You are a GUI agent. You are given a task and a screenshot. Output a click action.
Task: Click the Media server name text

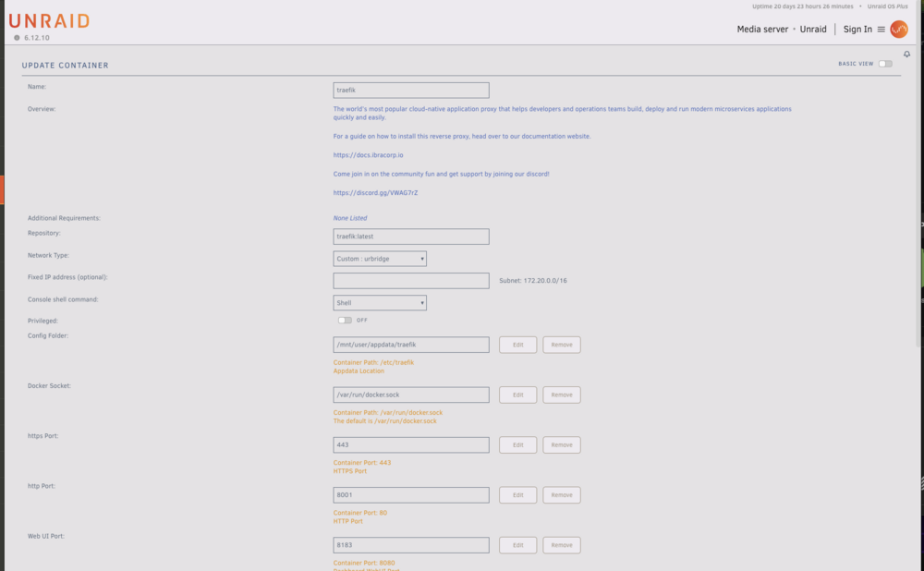coord(762,29)
